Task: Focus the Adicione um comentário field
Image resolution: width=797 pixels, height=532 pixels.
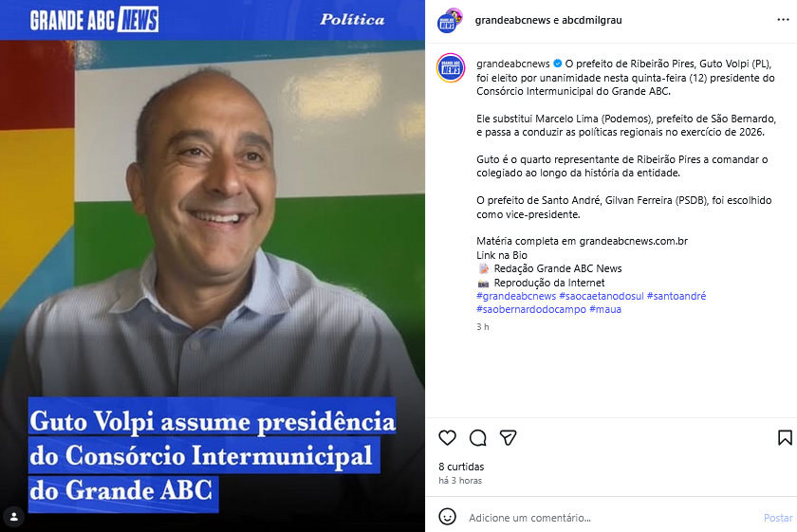Action: pos(610,518)
